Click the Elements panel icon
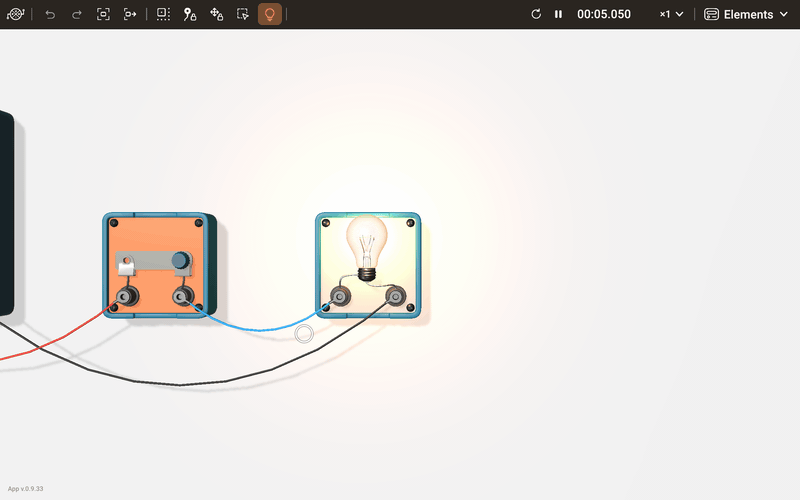This screenshot has width=800, height=500. (711, 14)
